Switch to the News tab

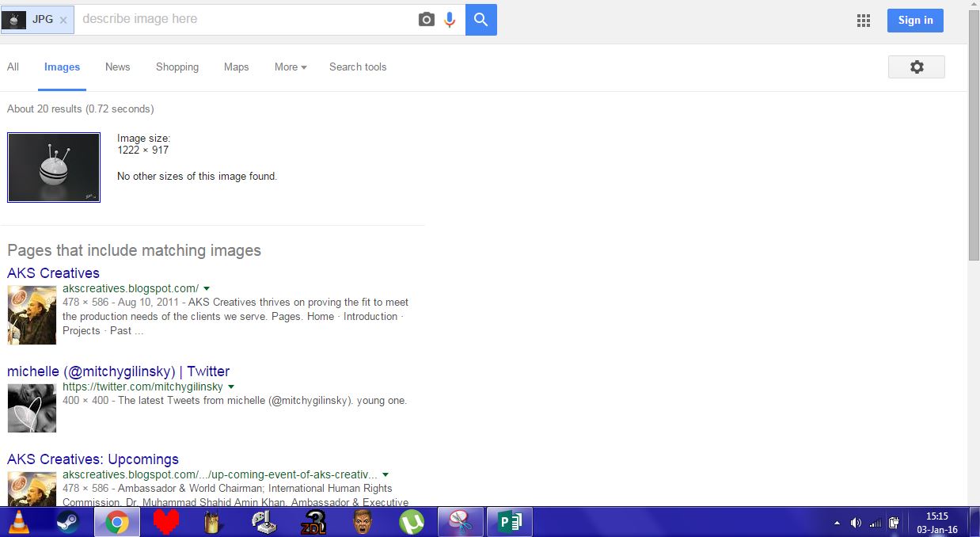[117, 67]
